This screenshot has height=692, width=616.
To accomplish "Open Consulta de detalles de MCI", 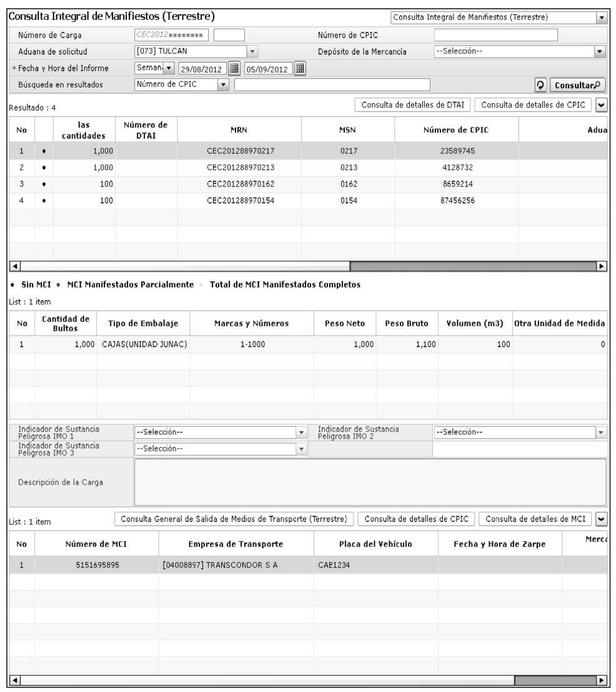I will (x=535, y=519).
